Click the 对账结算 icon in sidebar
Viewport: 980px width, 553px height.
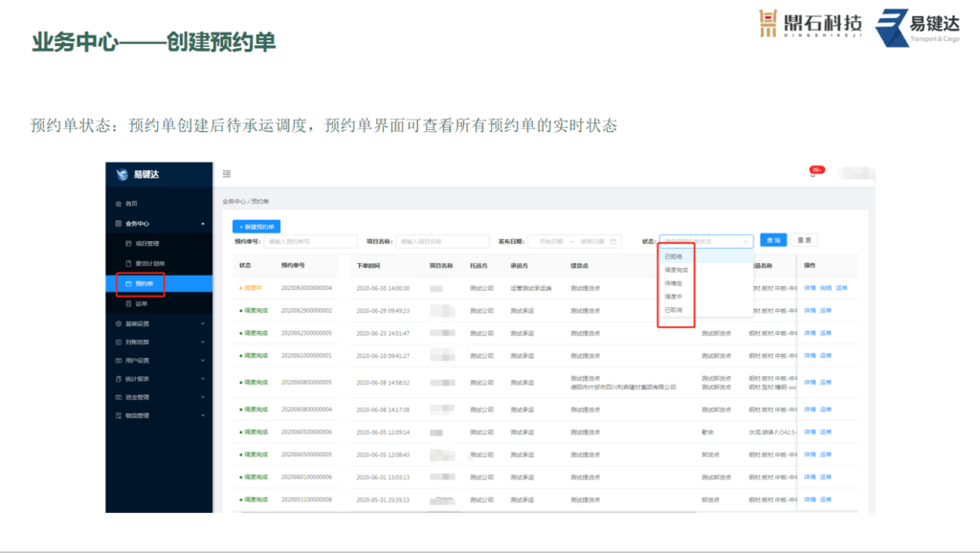click(119, 343)
